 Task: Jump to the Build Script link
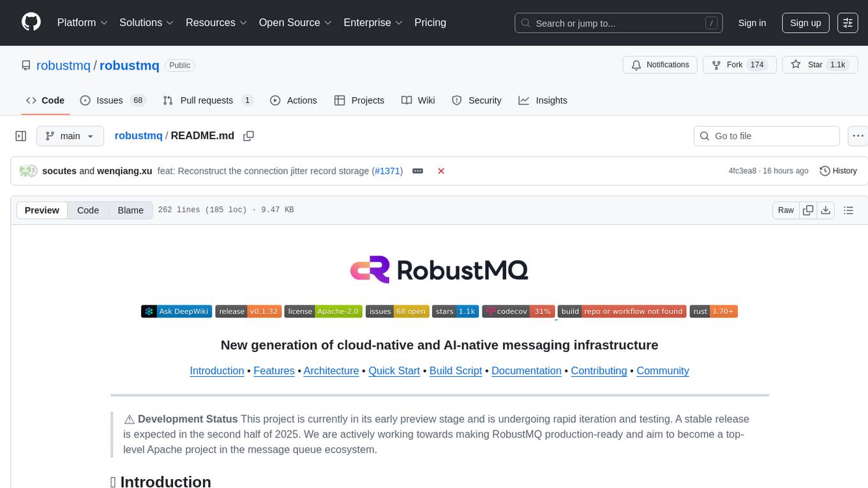pyautogui.click(x=456, y=370)
